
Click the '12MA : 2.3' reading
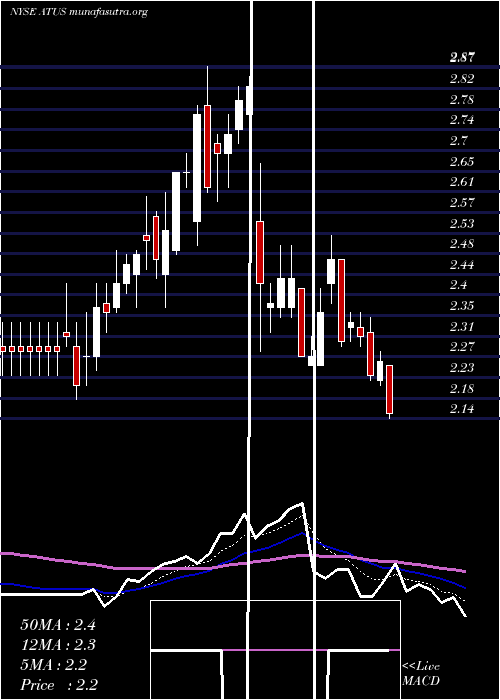click(x=58, y=645)
